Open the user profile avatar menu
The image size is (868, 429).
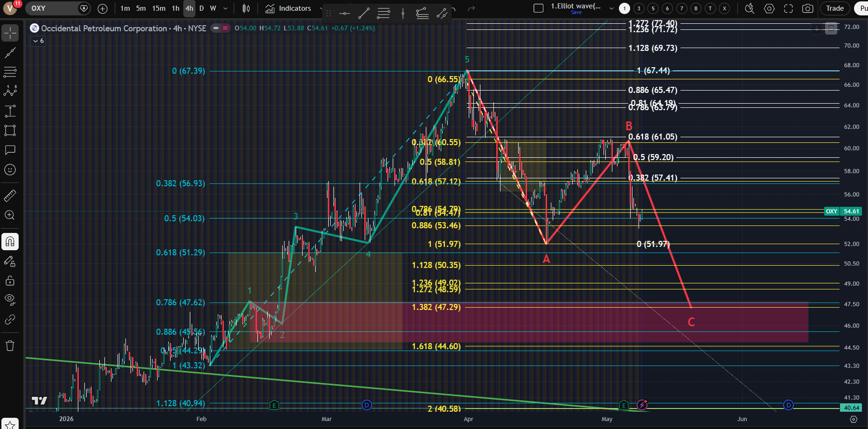[x=10, y=8]
